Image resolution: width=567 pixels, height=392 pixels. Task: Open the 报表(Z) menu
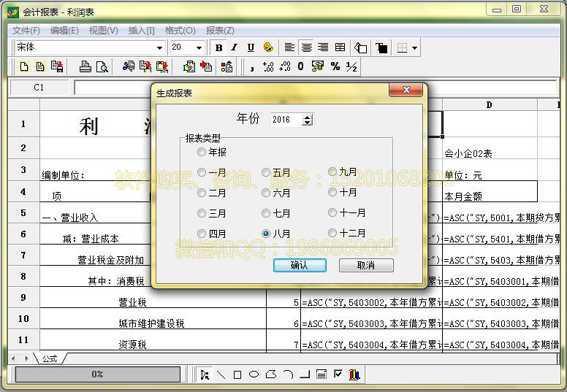tap(220, 31)
